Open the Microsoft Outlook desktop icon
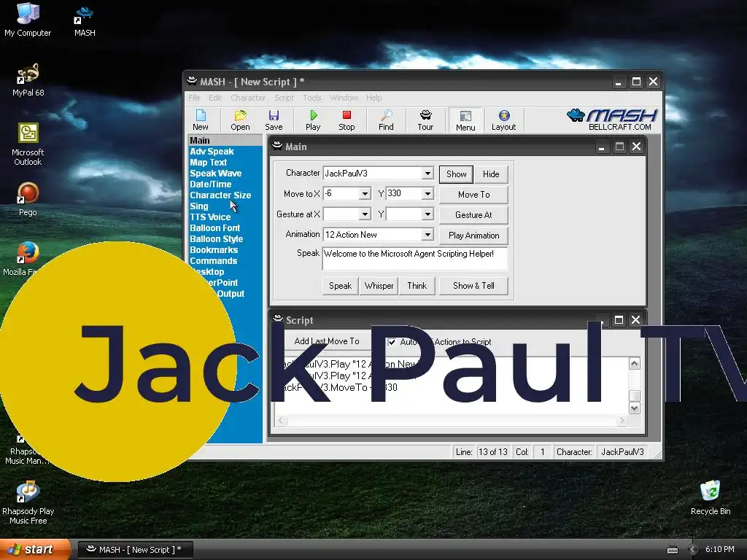The height and width of the screenshot is (560, 747). coord(28,144)
